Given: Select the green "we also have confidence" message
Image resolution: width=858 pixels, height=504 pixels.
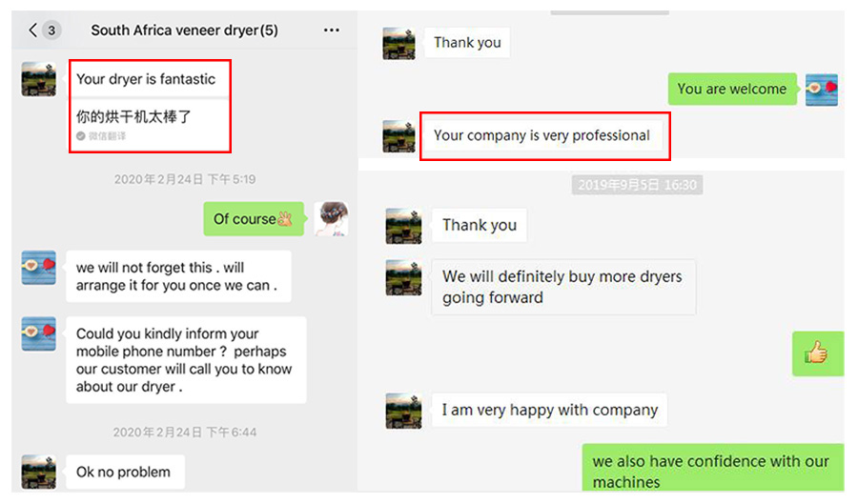Looking at the screenshot, I should click(x=713, y=468).
